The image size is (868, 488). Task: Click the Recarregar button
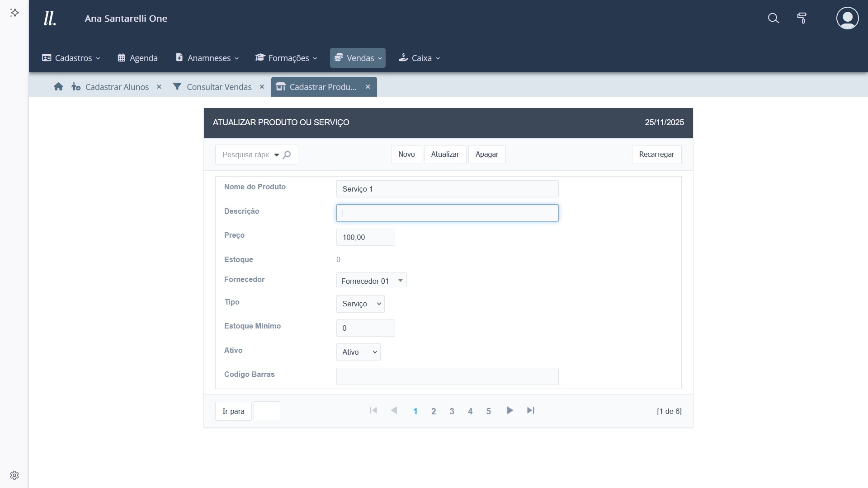point(656,154)
